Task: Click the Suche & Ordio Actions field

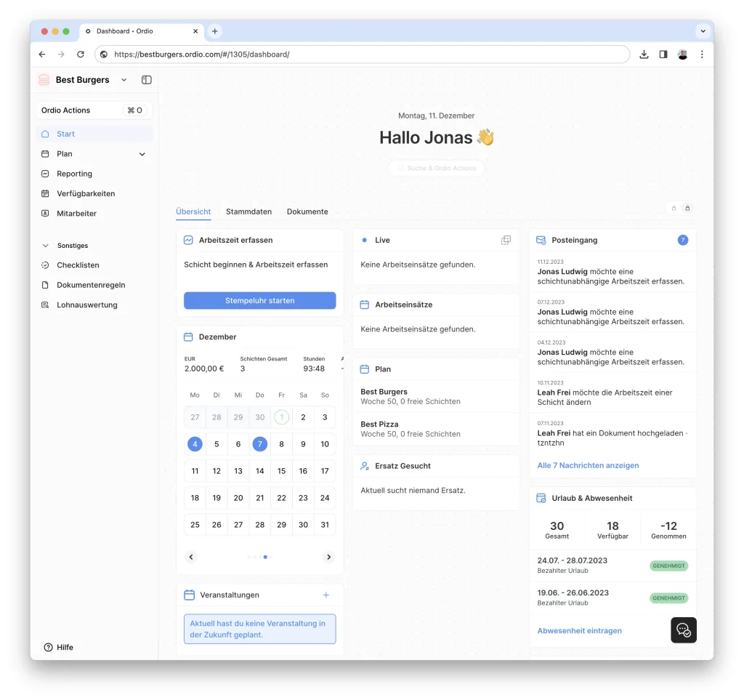Action: 437,168
